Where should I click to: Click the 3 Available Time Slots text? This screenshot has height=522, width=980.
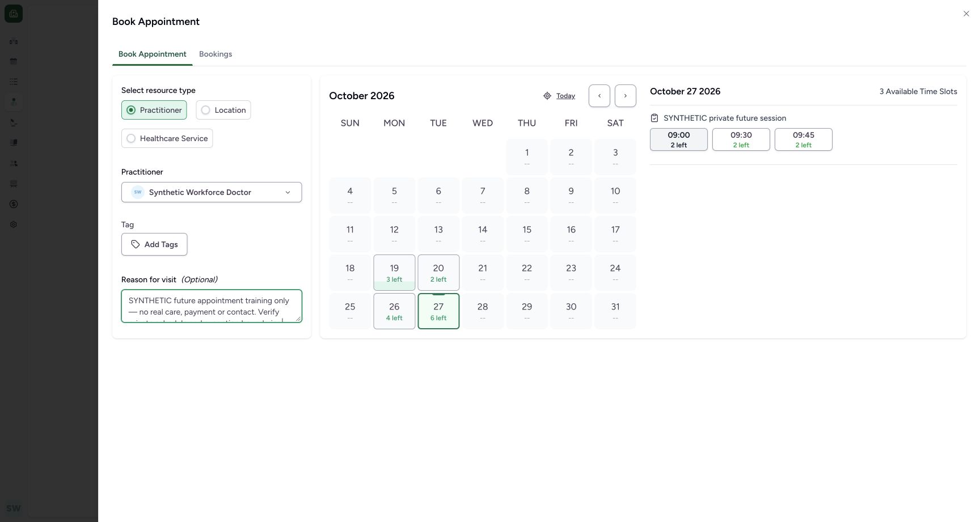pyautogui.click(x=918, y=91)
